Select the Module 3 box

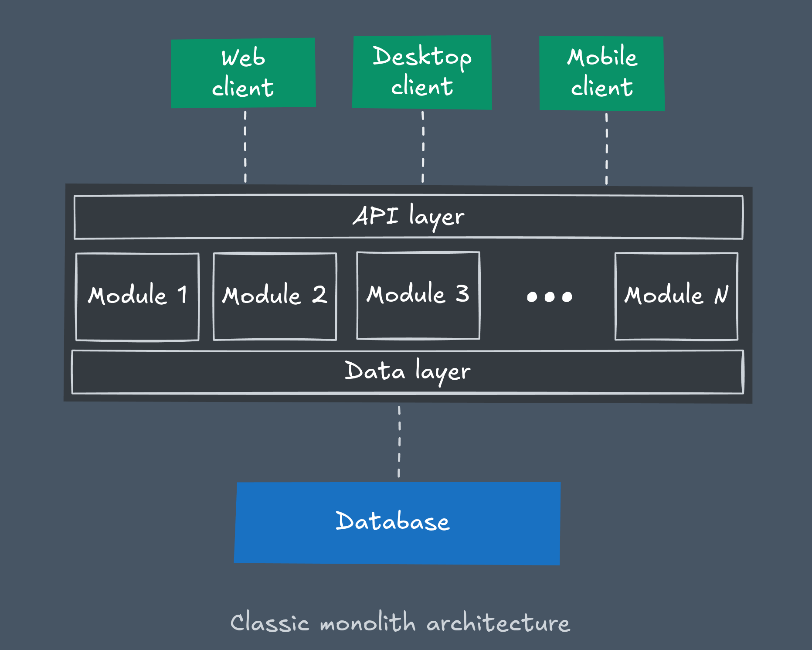[x=418, y=296]
